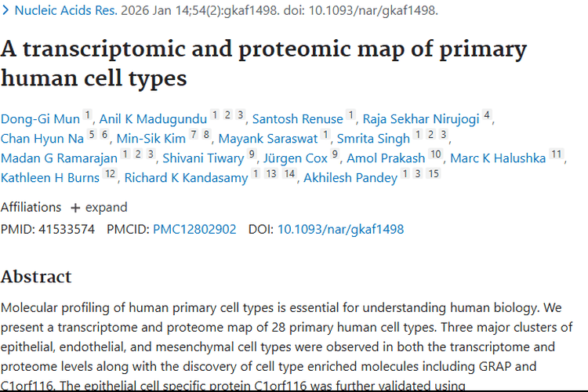View author Mayank Saraswat

[267, 139]
